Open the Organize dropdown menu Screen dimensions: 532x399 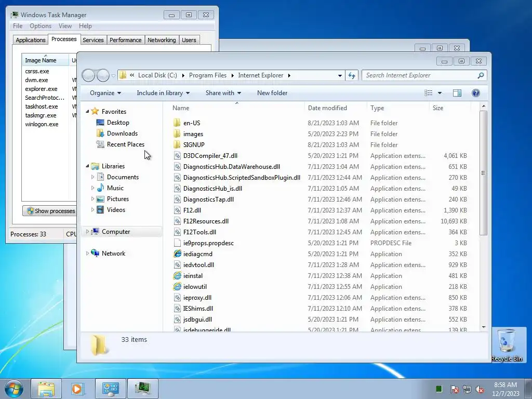(105, 93)
